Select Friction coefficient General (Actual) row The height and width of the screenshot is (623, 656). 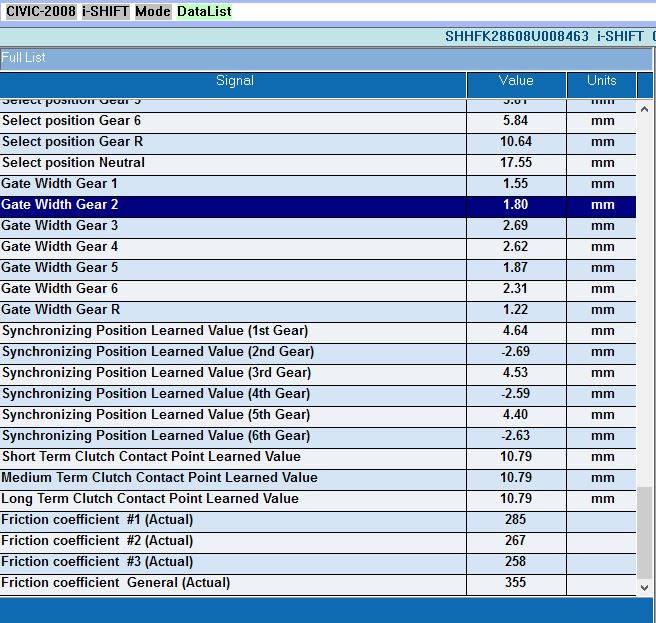click(x=318, y=585)
